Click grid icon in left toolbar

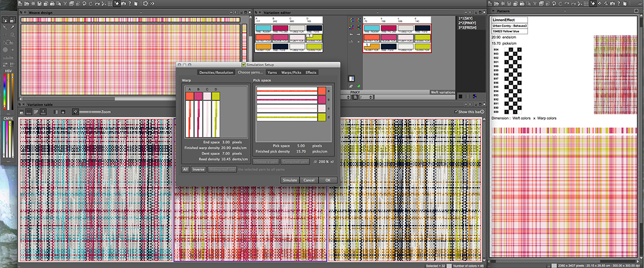pos(110,3)
